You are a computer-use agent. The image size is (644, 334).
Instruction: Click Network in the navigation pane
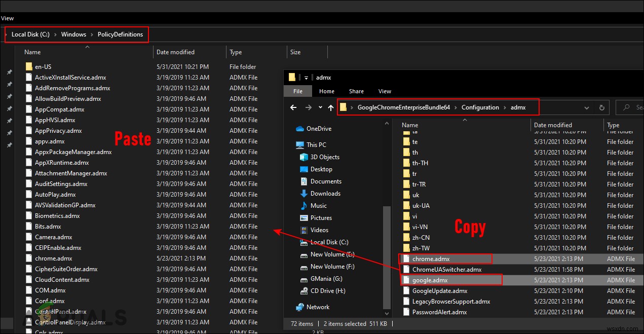tap(318, 307)
